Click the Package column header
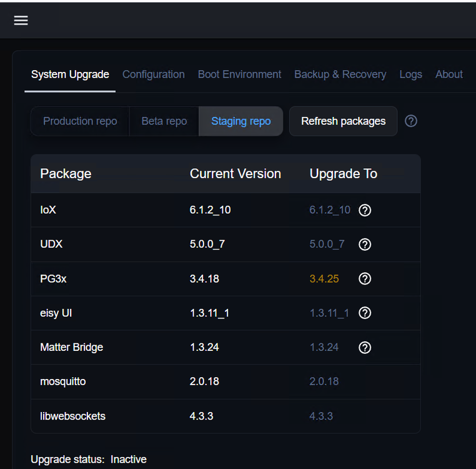Image resolution: width=476 pixels, height=469 pixels. point(66,174)
